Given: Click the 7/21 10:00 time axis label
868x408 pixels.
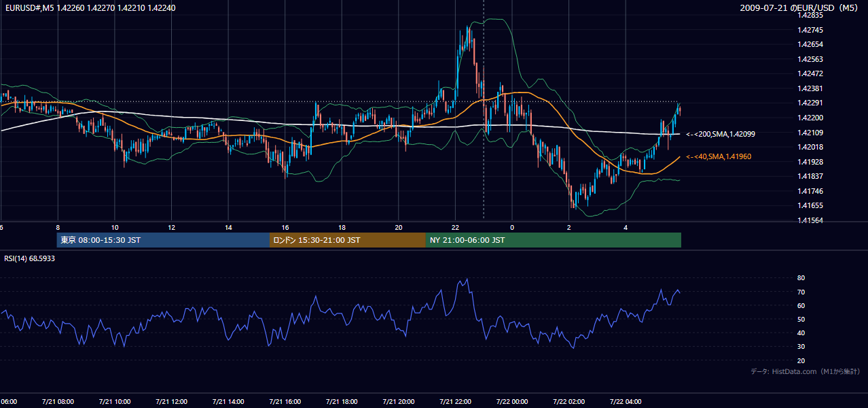Looking at the screenshot, I should 114,402.
